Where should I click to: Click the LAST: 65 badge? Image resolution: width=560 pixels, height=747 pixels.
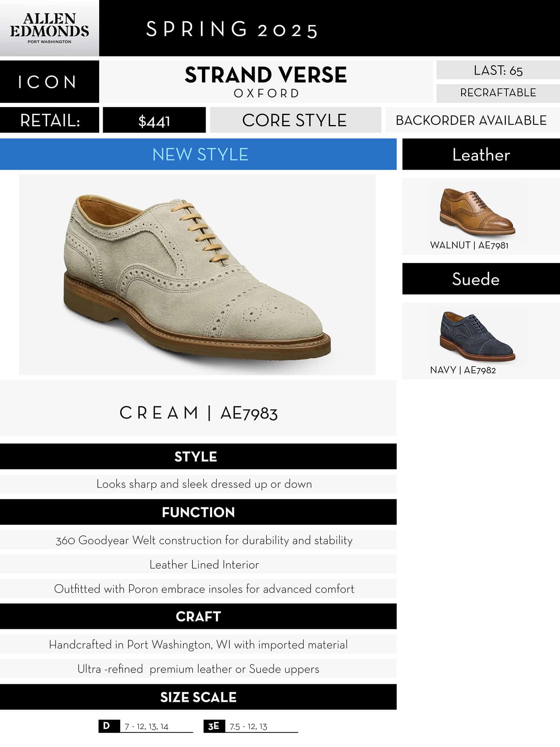498,70
